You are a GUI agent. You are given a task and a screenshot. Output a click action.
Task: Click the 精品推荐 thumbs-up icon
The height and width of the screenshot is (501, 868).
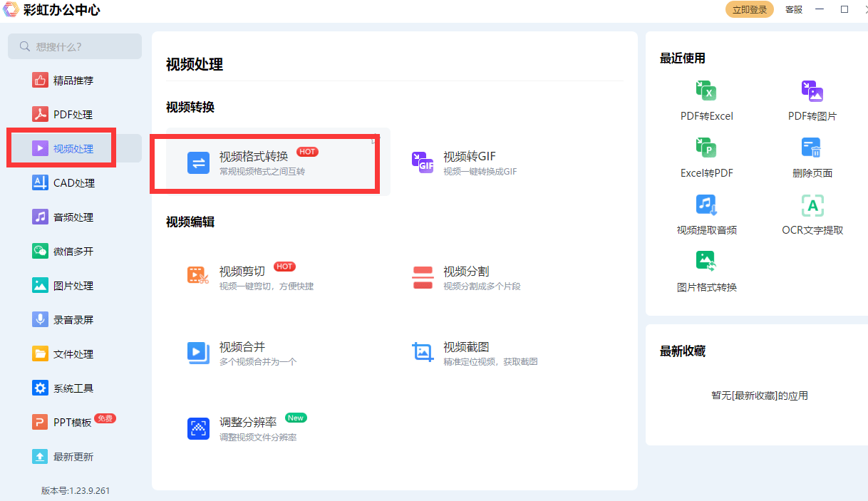point(40,80)
